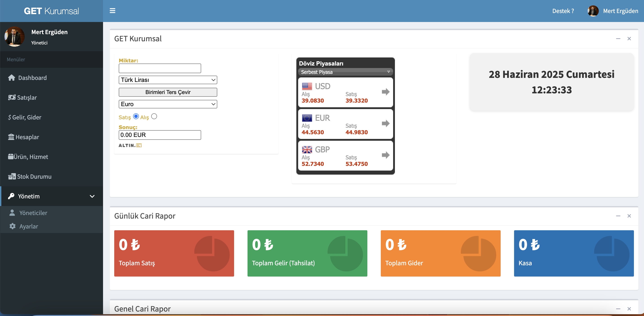Open the Türk Lirası currency dropdown
Screen dimensions: 644x316
tap(168, 80)
